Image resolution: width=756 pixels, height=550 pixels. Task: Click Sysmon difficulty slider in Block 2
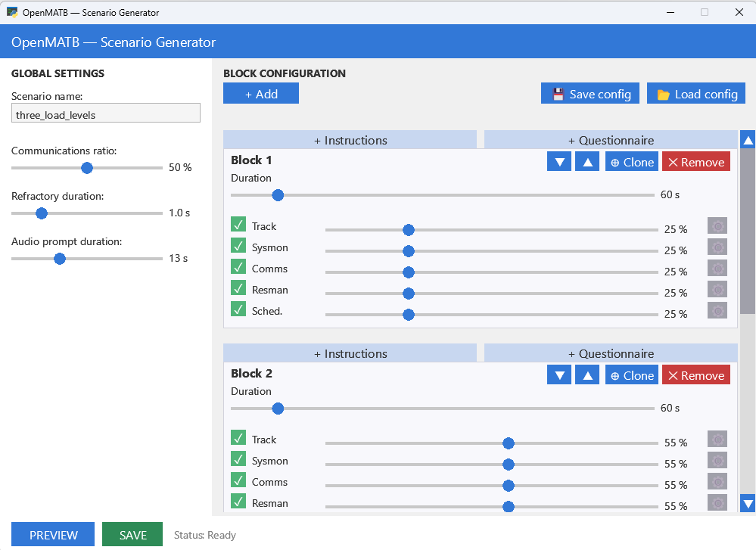(492, 465)
